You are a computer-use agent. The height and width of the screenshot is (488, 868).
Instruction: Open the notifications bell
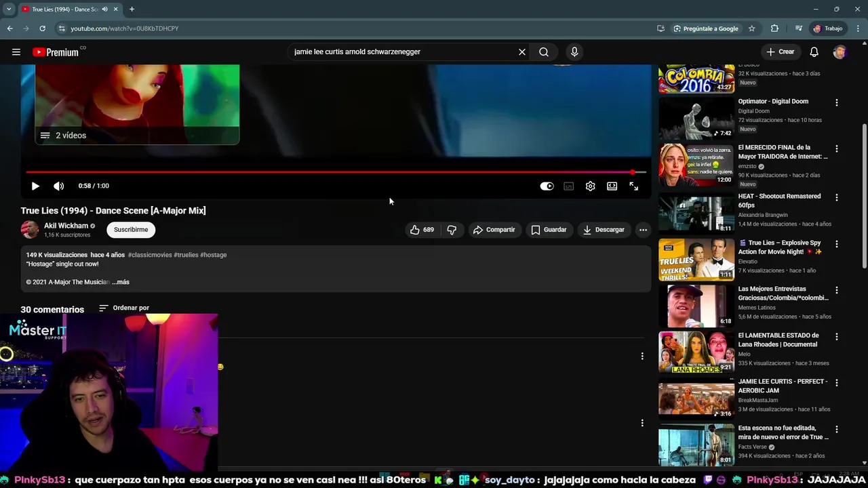pos(814,52)
